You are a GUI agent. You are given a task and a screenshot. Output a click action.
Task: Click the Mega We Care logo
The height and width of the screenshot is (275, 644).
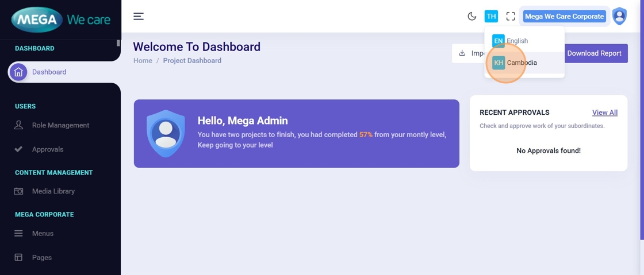[60, 20]
